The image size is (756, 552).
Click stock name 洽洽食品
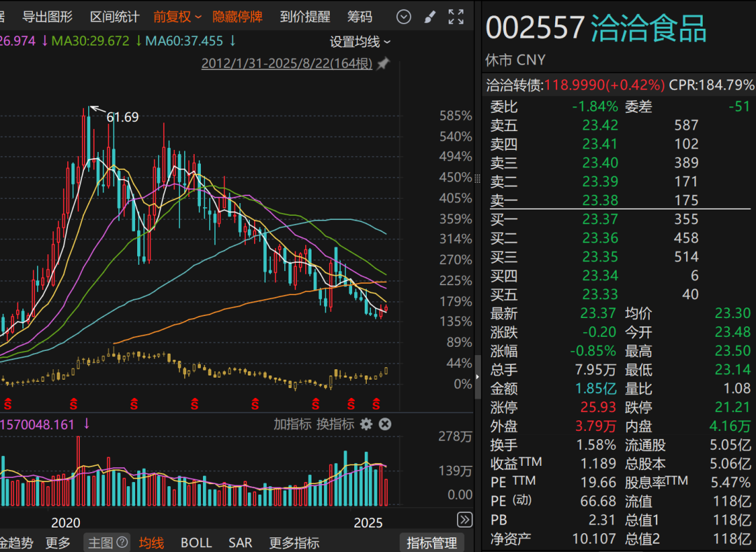648,28
